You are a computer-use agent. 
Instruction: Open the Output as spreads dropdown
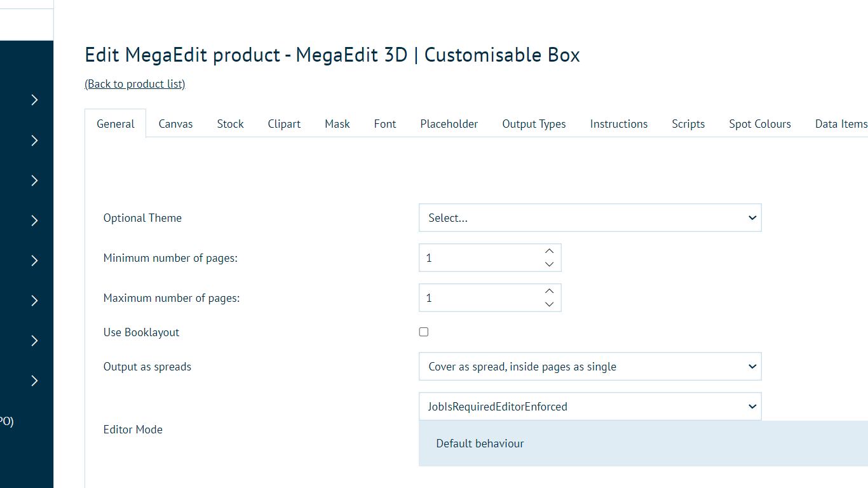click(x=590, y=367)
